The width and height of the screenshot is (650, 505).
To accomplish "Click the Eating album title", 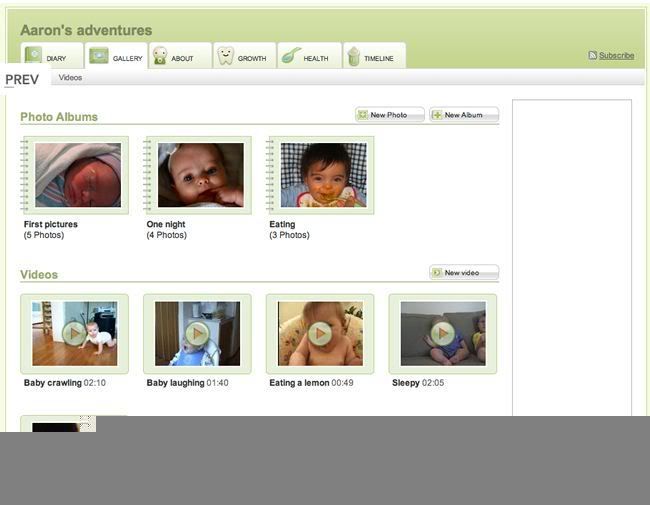I will pyautogui.click(x=282, y=224).
